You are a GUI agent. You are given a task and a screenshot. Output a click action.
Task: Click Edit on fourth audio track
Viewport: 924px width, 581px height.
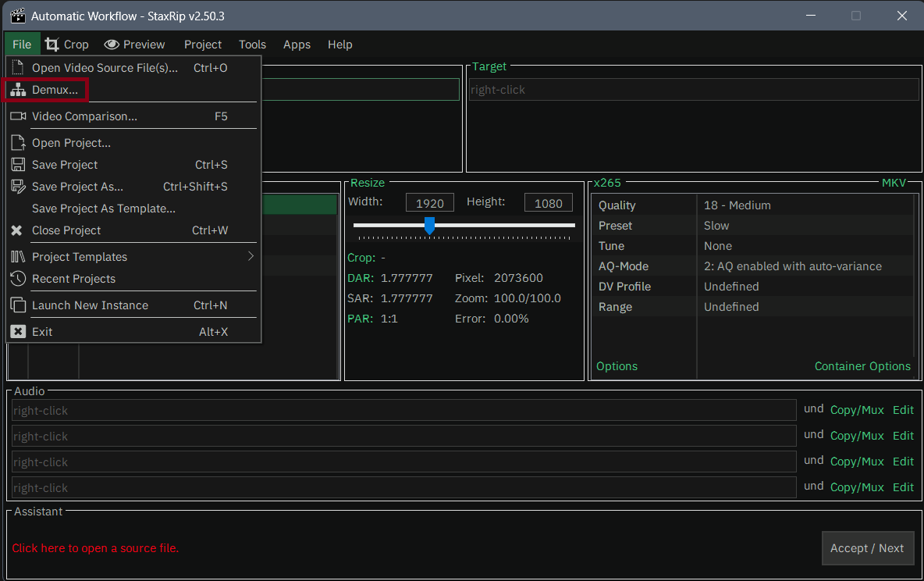(903, 487)
